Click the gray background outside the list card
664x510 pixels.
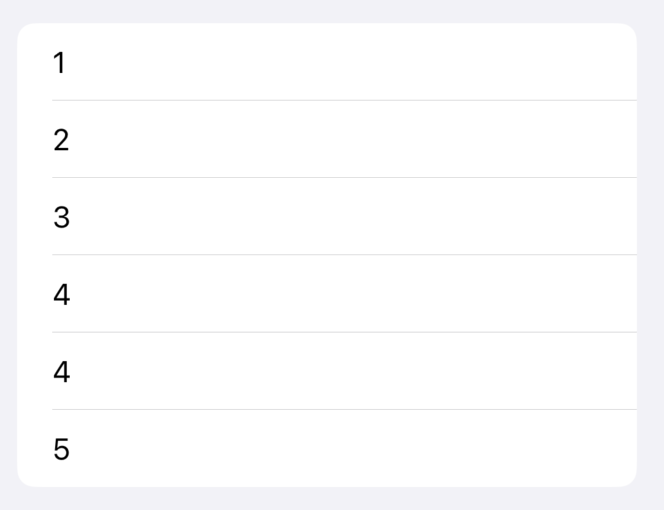tap(332, 499)
